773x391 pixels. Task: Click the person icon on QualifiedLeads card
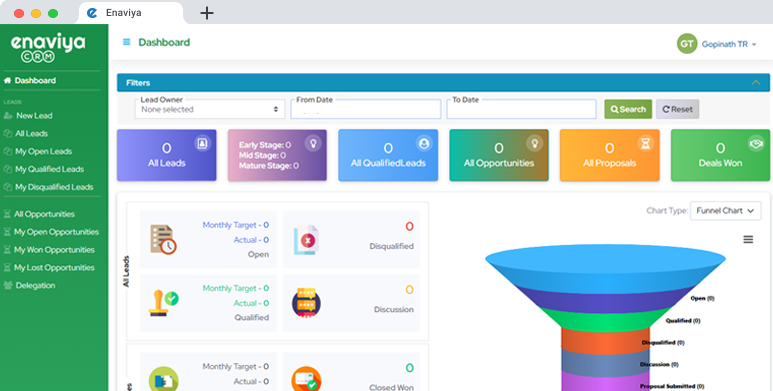(x=424, y=143)
